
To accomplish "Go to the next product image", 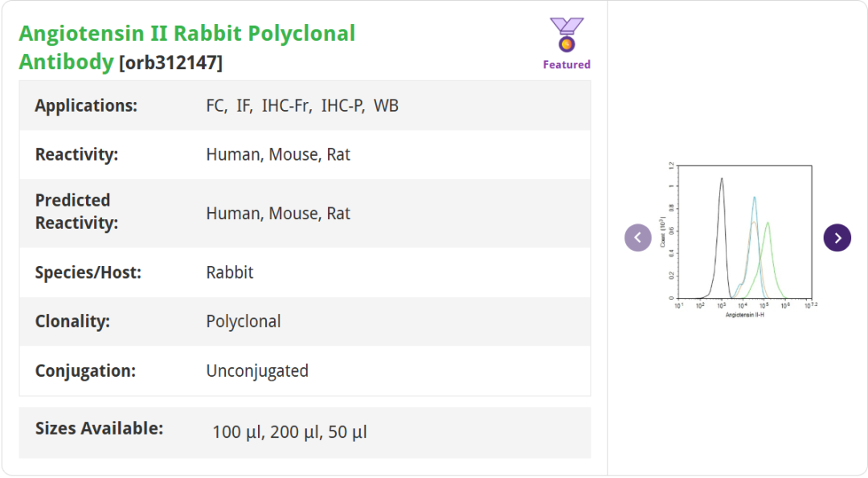I will [x=837, y=238].
